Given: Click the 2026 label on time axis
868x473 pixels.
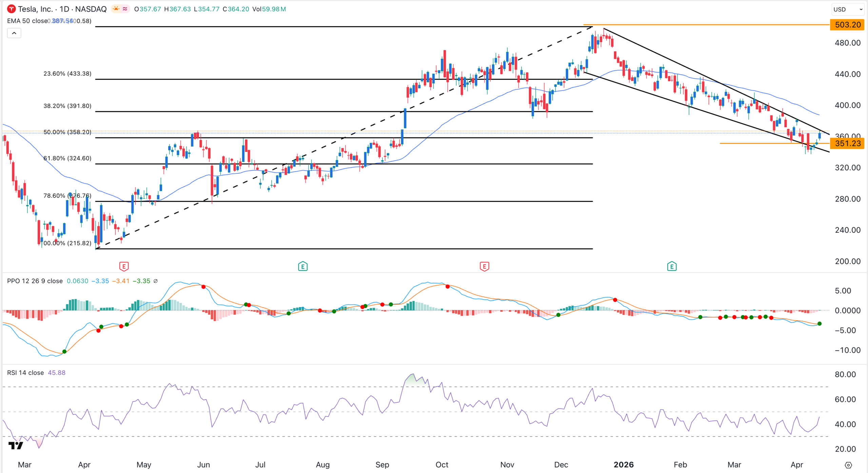Looking at the screenshot, I should (624, 465).
